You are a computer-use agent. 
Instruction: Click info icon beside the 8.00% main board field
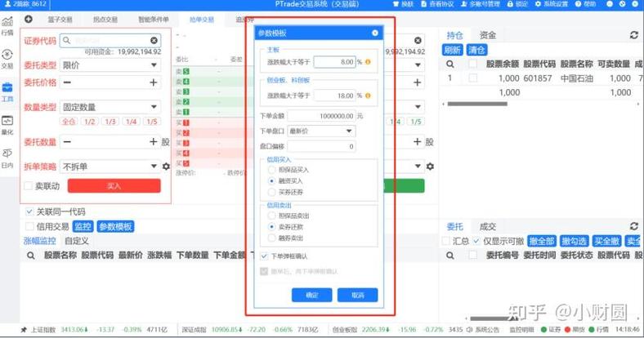coord(368,62)
